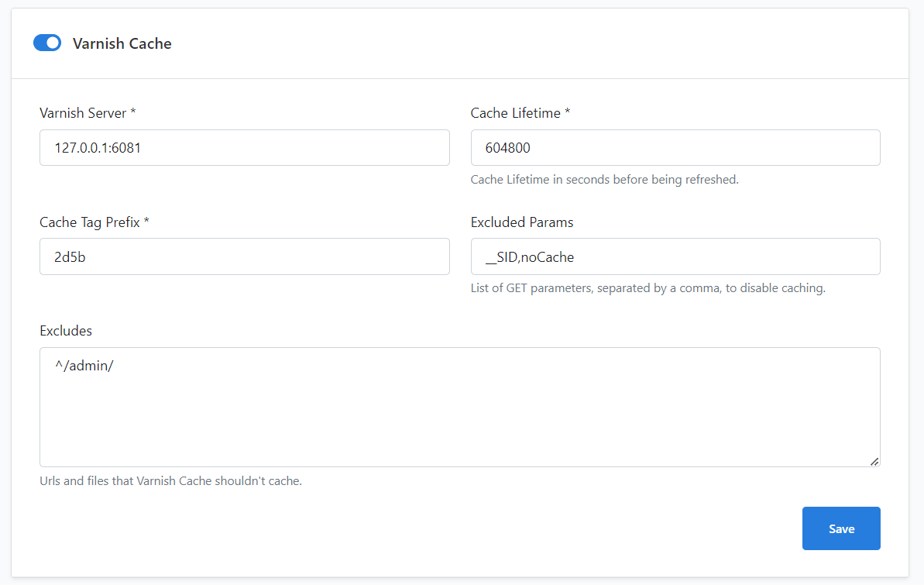924x585 pixels.
Task: Toggle the Varnish Cache switch off
Action: click(x=47, y=43)
